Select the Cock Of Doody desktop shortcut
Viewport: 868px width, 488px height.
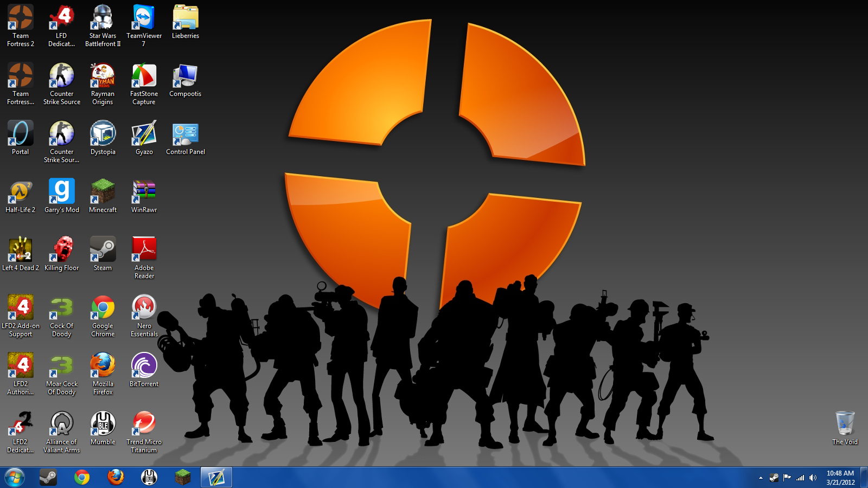tap(62, 316)
